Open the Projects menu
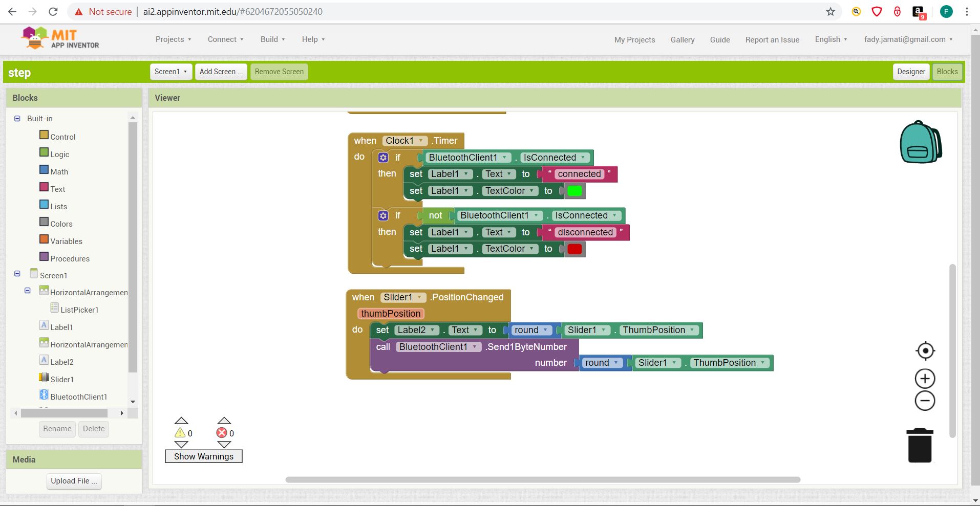980x506 pixels. pyautogui.click(x=173, y=39)
